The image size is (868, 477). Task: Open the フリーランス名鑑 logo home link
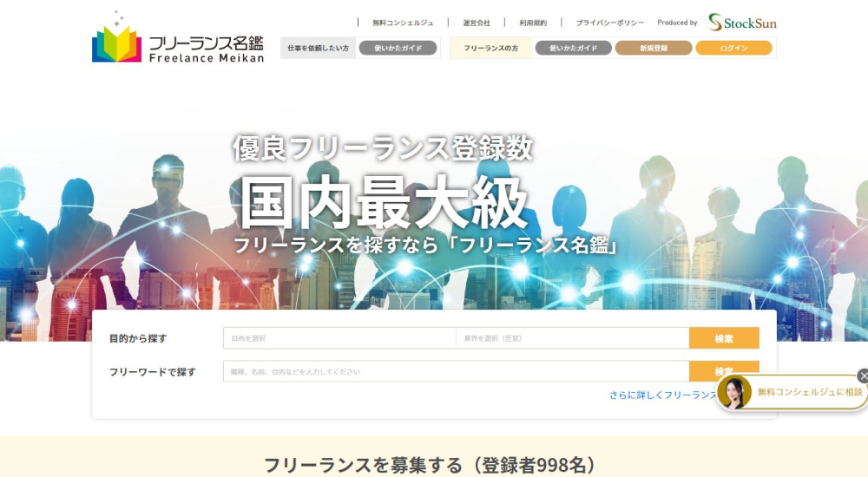pyautogui.click(x=178, y=37)
